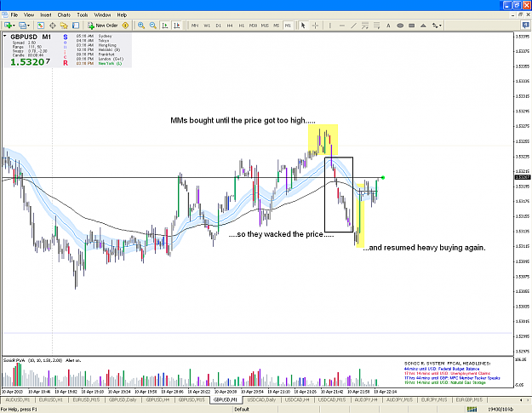Image resolution: width=532 pixels, height=413 pixels.
Task: Click the green current price marker dot
Action: [x=383, y=177]
